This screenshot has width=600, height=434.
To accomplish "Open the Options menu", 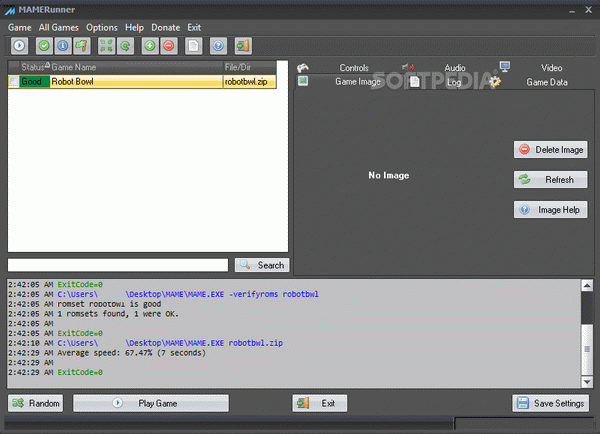I will click(102, 28).
